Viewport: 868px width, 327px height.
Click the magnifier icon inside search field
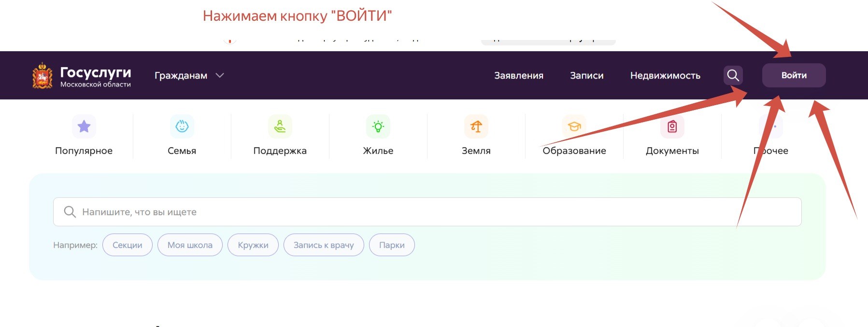click(x=70, y=212)
